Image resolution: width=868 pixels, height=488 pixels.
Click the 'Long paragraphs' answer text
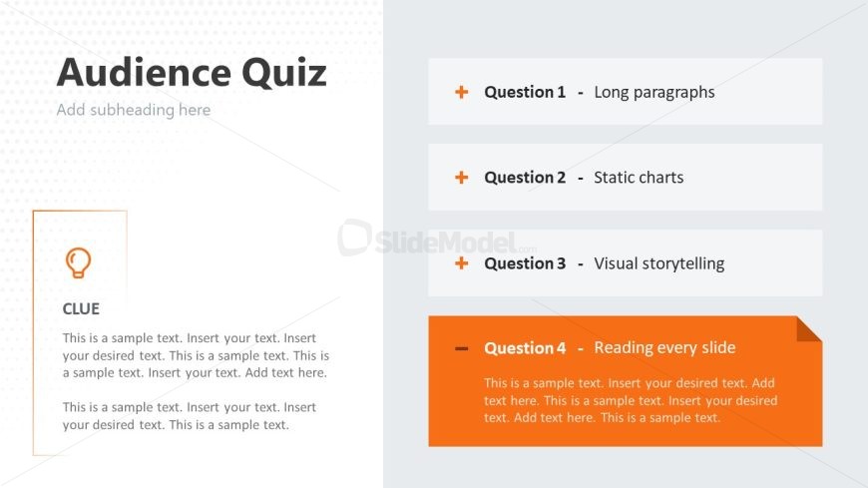pyautogui.click(x=654, y=92)
